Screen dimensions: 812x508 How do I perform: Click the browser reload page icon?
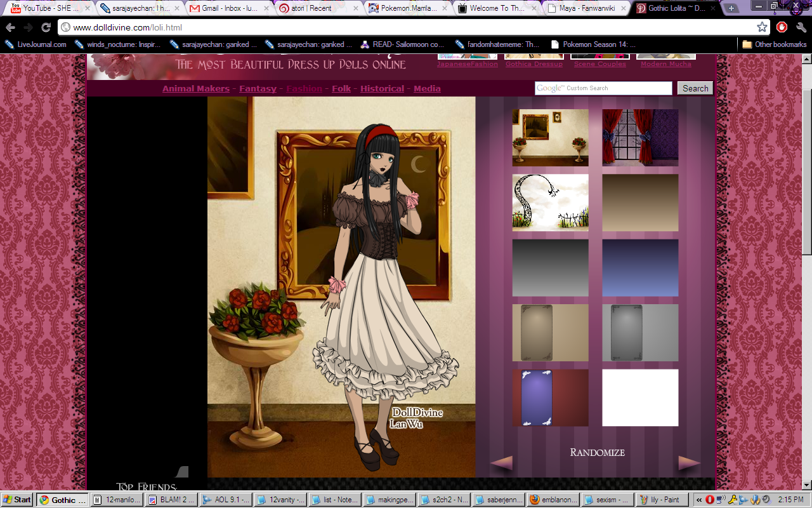46,27
